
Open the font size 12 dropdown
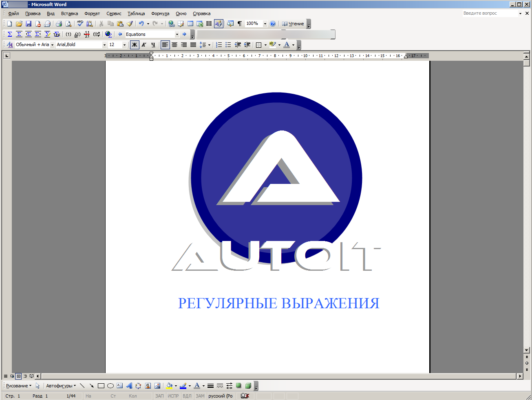(x=124, y=45)
